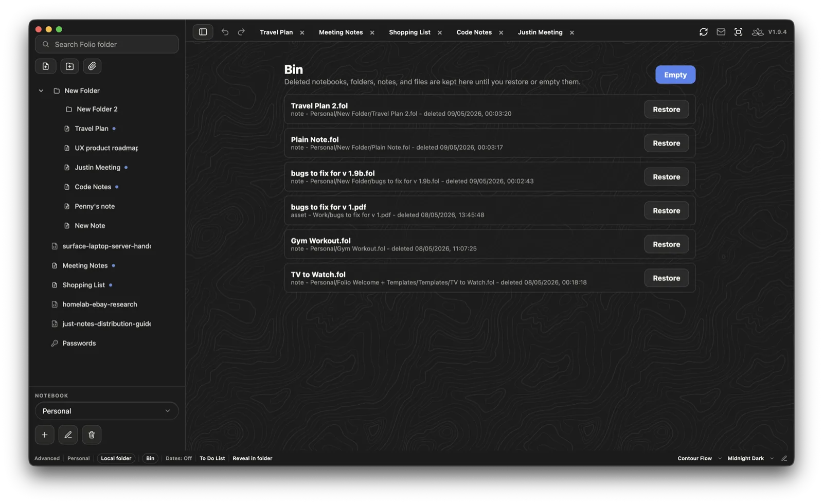Restore Gym Workout.fol
823x504 pixels.
(x=666, y=244)
